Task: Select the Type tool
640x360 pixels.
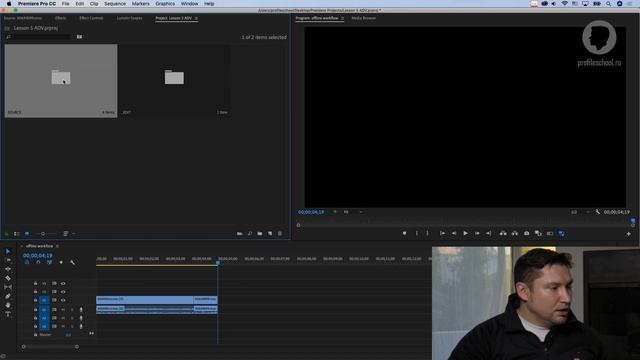Action: tap(8, 314)
